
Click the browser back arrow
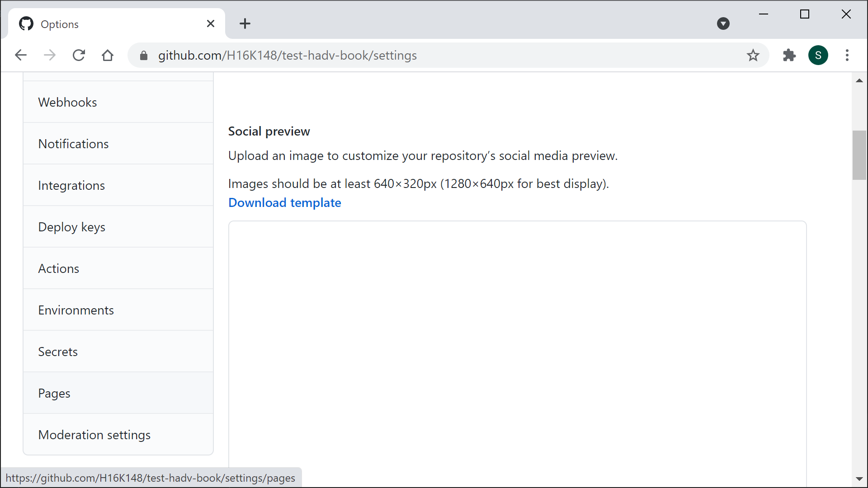21,55
